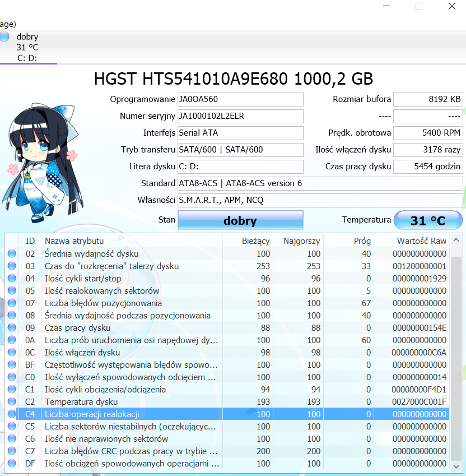
Task: Click the serial number field JA1000102L2ELR
Action: click(240, 116)
